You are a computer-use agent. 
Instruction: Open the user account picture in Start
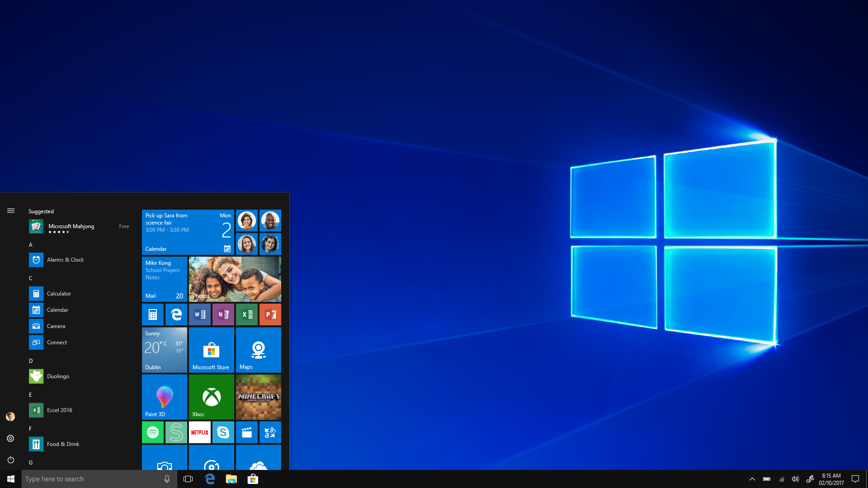[x=11, y=417]
